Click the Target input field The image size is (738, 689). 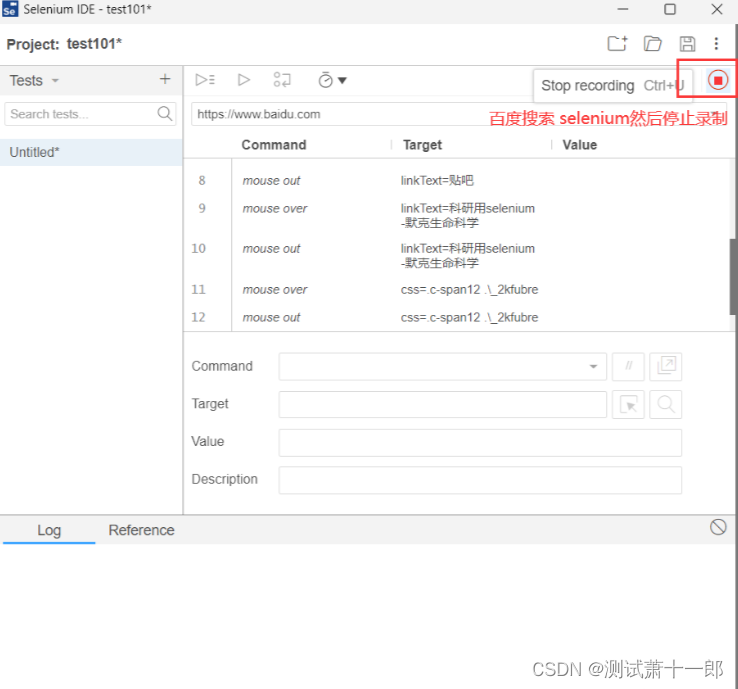coord(442,404)
